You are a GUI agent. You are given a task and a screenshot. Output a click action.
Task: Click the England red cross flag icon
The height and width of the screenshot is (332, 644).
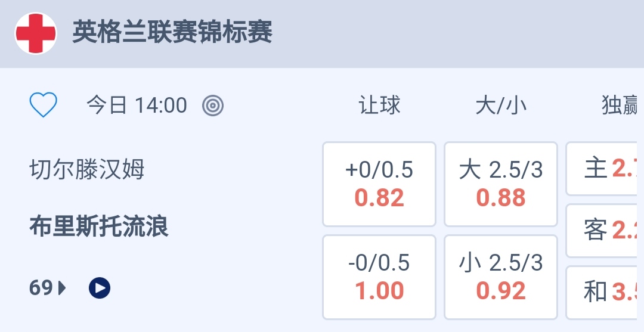(x=36, y=33)
